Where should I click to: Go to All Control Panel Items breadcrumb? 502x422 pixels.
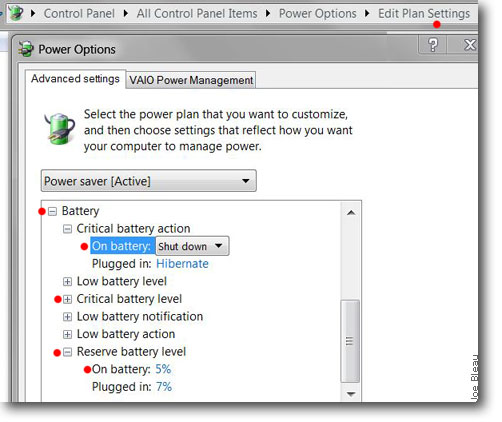pyautogui.click(x=197, y=14)
